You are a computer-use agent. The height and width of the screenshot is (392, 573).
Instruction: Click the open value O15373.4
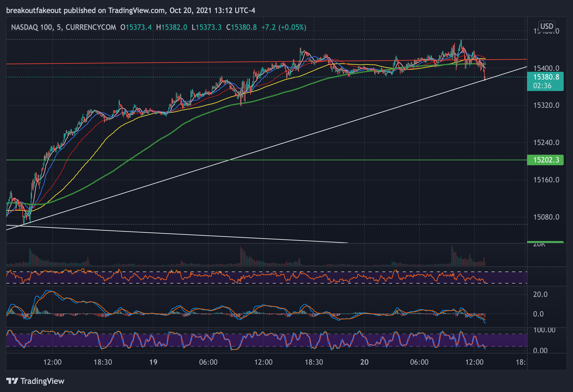(136, 27)
